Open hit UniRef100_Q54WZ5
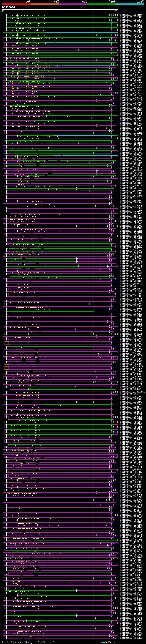This screenshot has width=146, height=644. [x=131, y=389]
